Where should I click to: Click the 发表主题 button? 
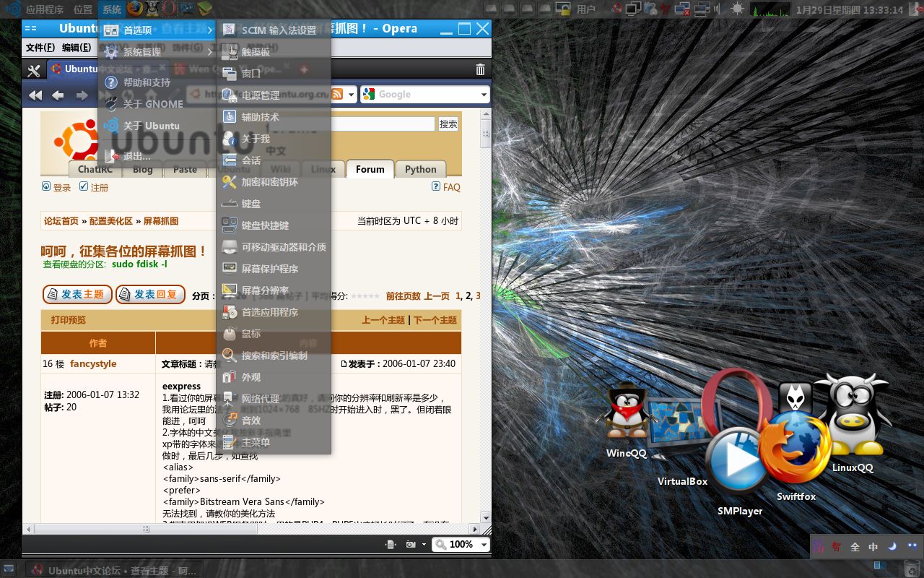pos(78,295)
